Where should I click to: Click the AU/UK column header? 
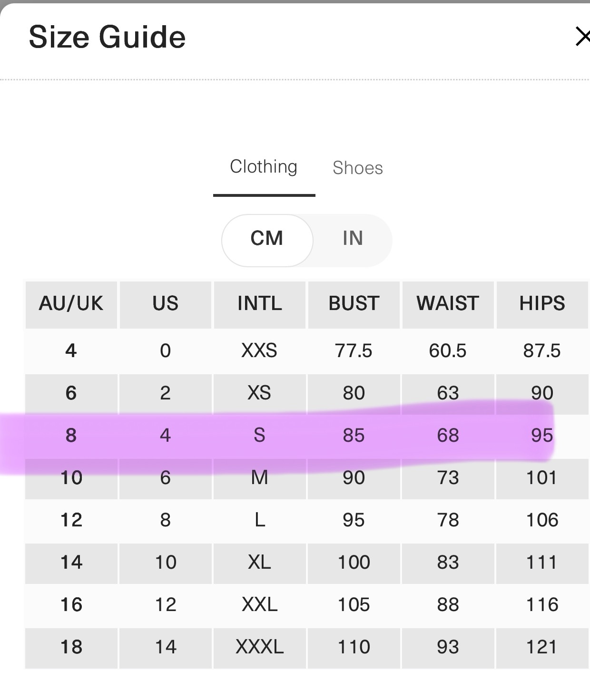[71, 303]
